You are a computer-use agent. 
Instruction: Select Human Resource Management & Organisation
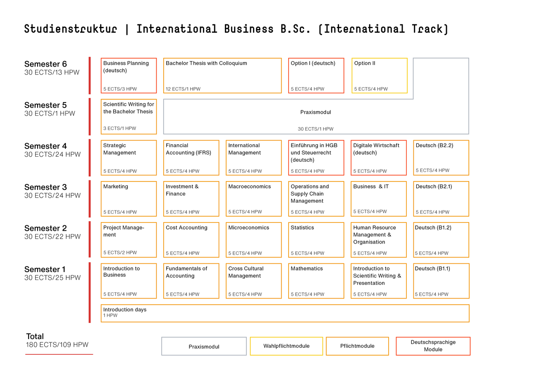coord(379,240)
